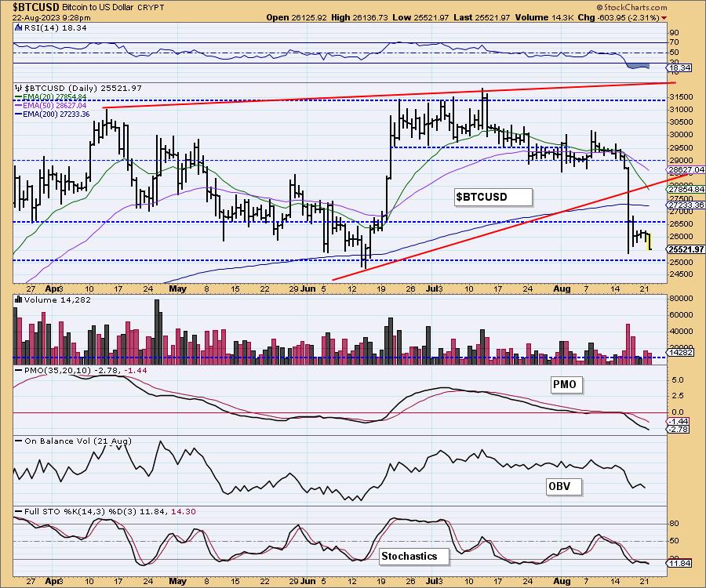Click the Stochastics annotation box
The width and height of the screenshot is (706, 588).
click(x=413, y=556)
